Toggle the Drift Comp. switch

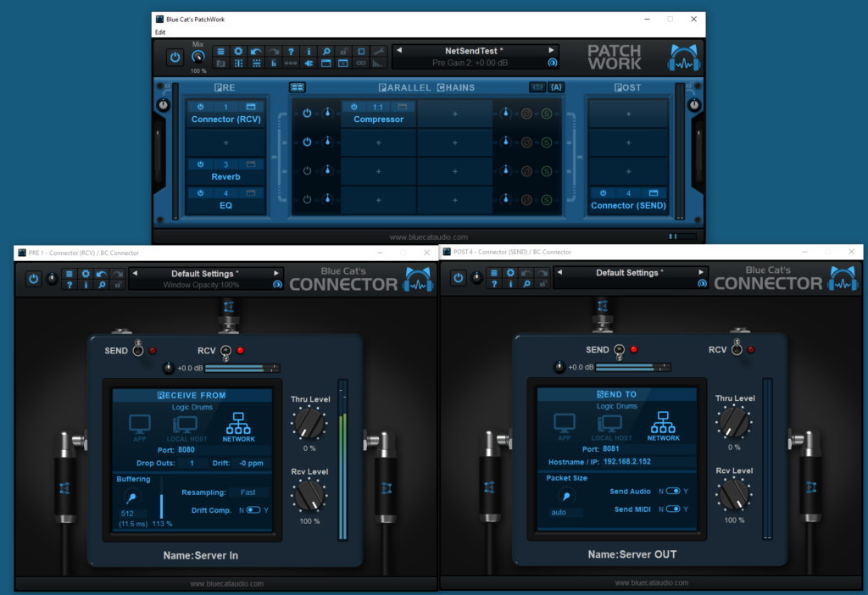[253, 510]
